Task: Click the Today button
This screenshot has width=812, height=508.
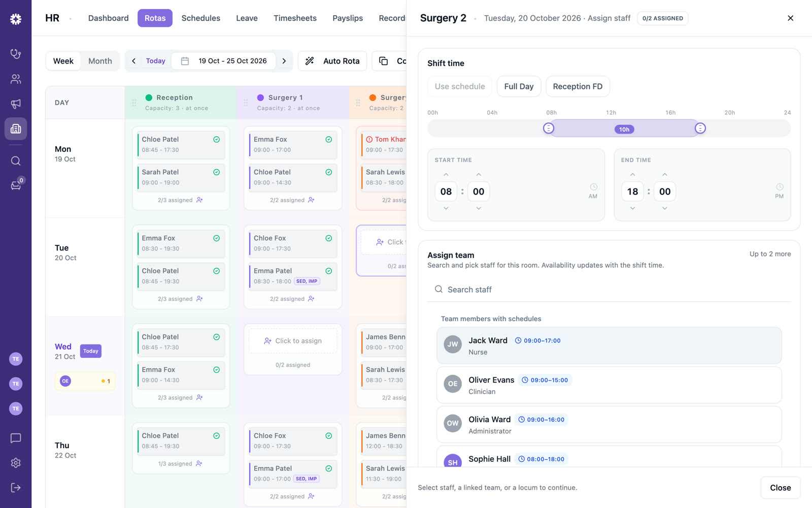Action: (x=155, y=61)
